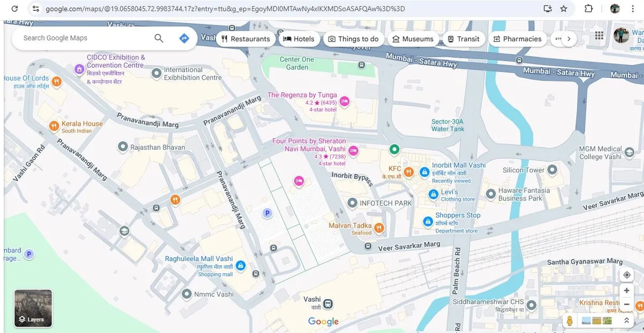644x333 pixels.
Task: Select the Museums category chip
Action: (x=413, y=39)
